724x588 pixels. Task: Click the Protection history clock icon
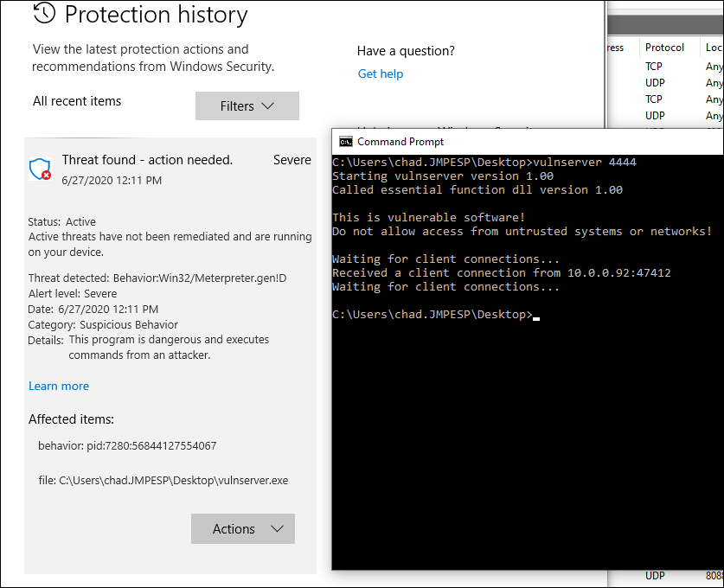44,12
